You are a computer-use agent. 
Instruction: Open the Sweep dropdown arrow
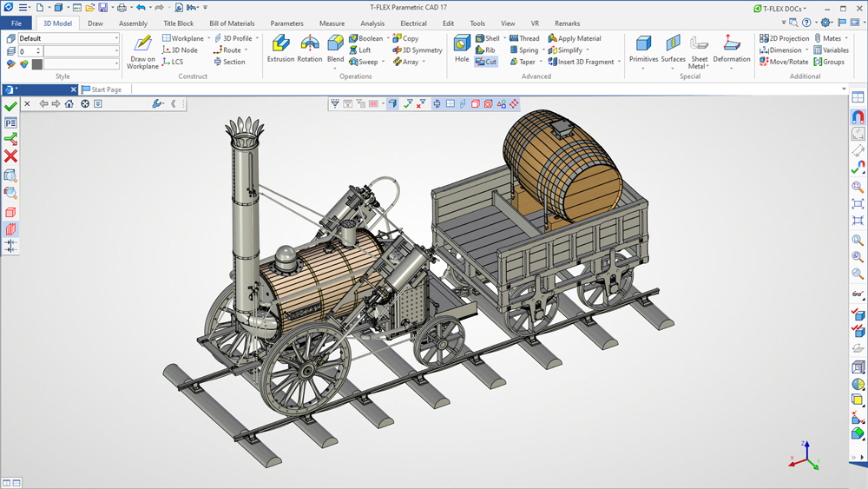click(383, 62)
